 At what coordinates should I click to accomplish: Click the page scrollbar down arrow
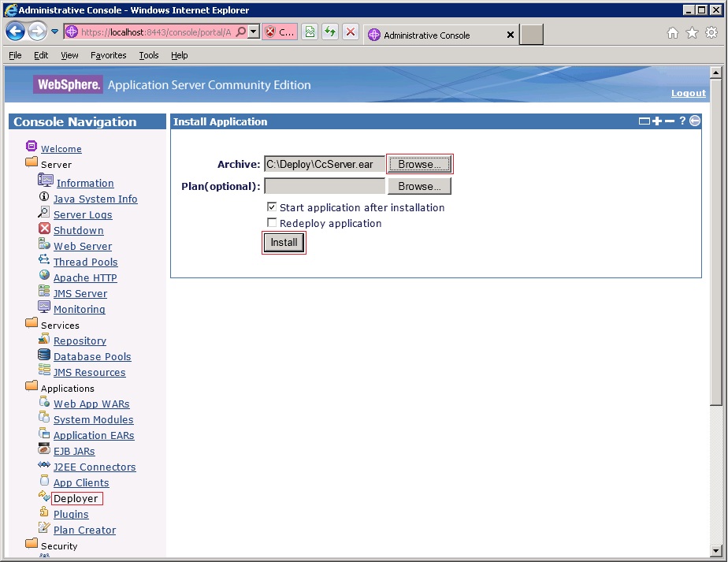click(x=716, y=551)
